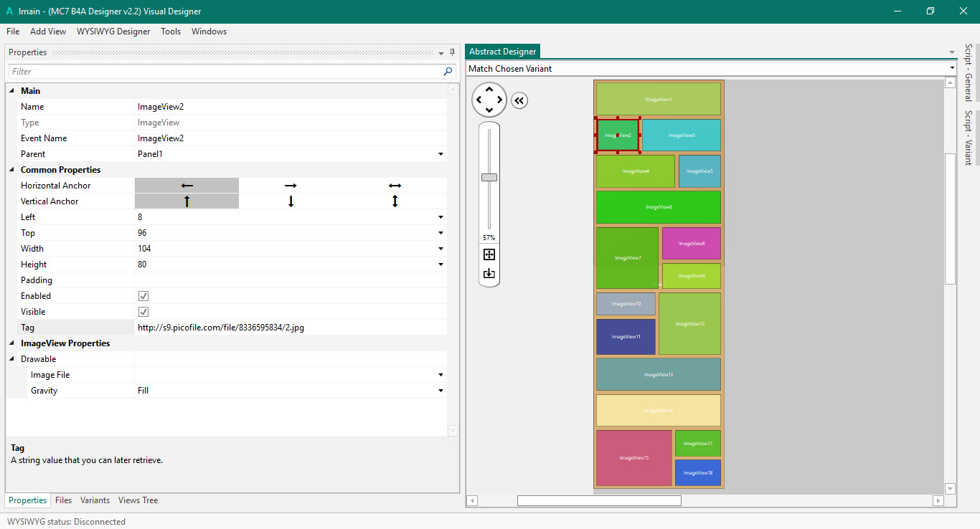The height and width of the screenshot is (529, 980).
Task: Switch to the Views Tree tab
Action: (x=138, y=500)
